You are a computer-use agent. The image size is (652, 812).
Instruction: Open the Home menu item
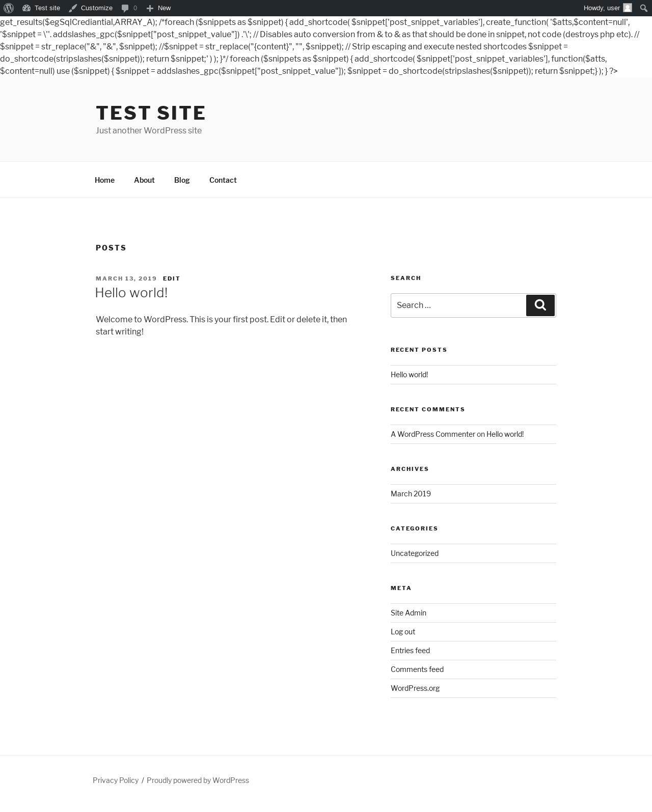104,180
